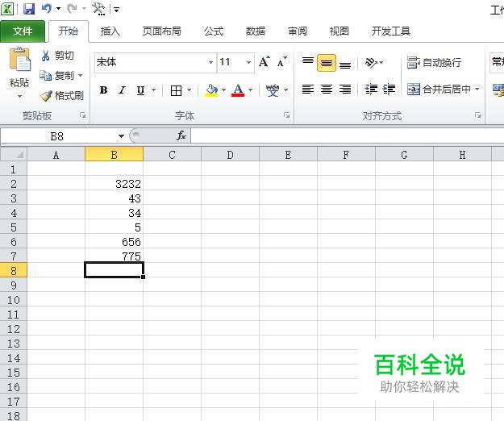The height and width of the screenshot is (421, 504).
Task: Switch to Data (数据) tab
Action: (255, 31)
